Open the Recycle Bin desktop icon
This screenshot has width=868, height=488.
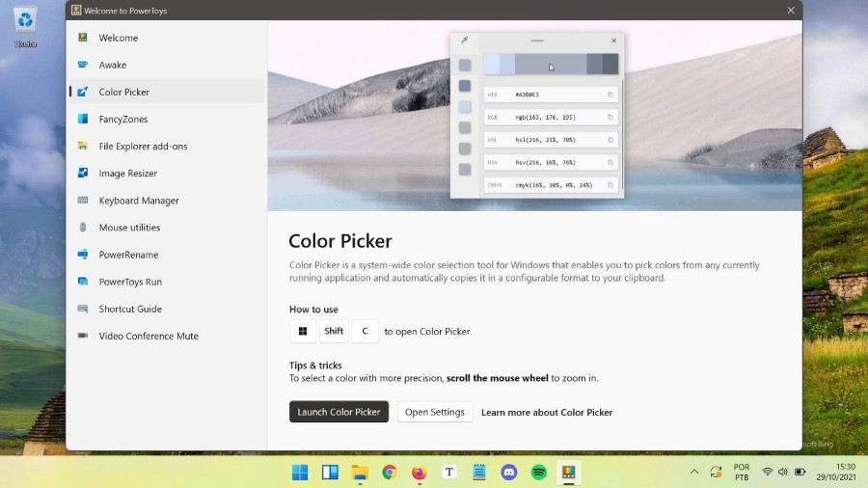(25, 27)
